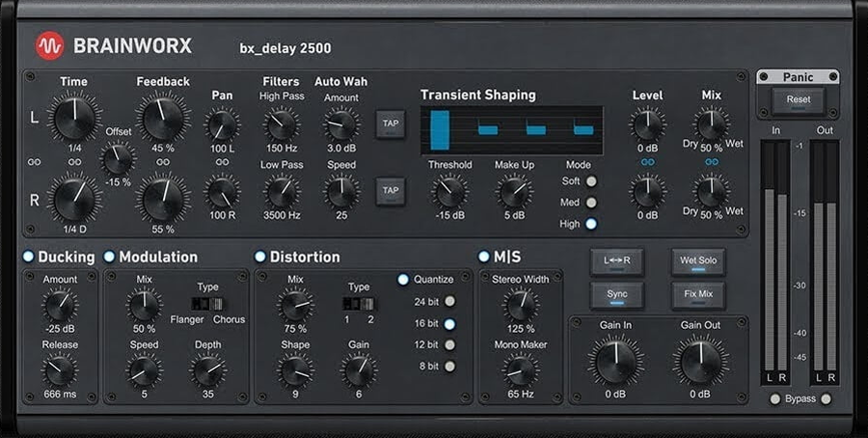This screenshot has width=868, height=438.
Task: Click the L<->R swap button
Action: (x=616, y=261)
